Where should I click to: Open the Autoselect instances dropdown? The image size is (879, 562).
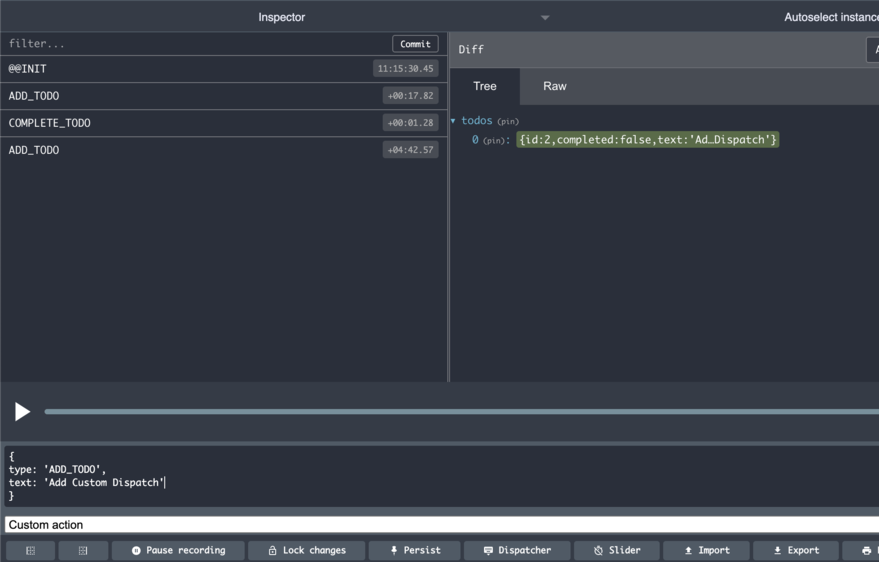[831, 17]
